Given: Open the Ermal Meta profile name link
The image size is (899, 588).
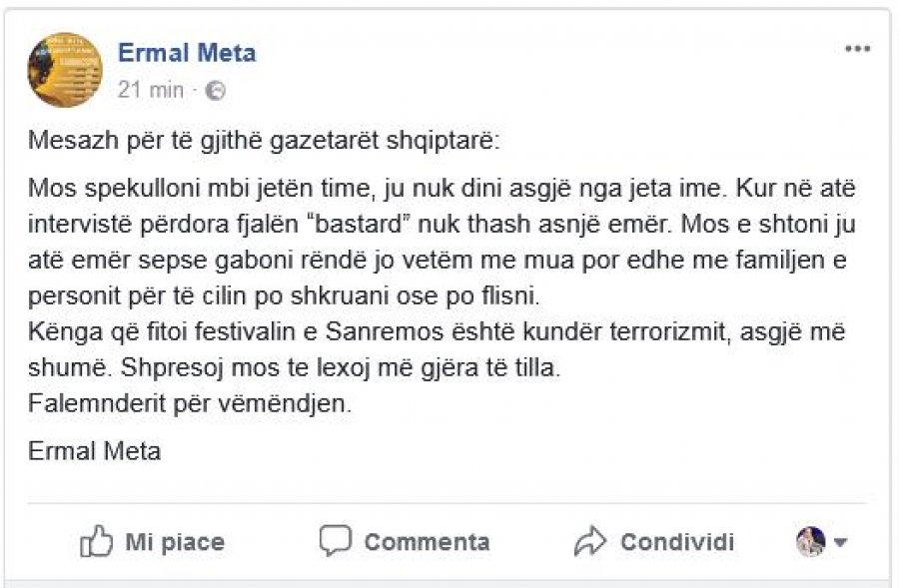Looking at the screenshot, I should click(x=187, y=53).
